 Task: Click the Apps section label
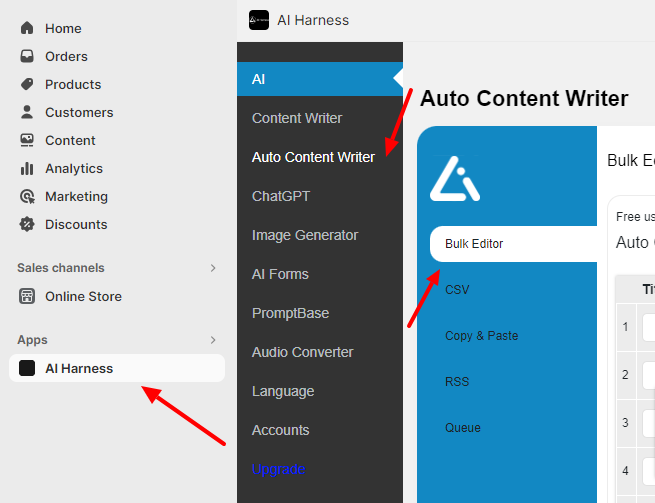pos(32,340)
